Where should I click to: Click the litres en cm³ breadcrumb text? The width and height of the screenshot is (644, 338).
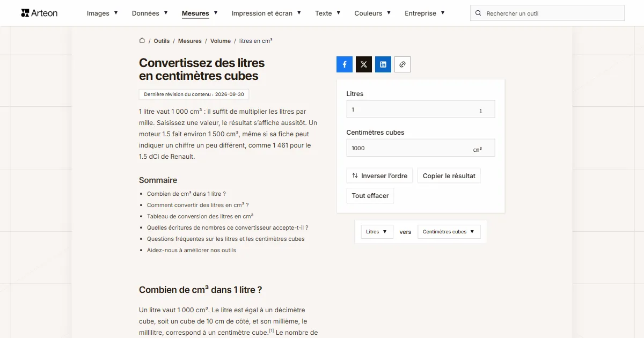(x=256, y=41)
